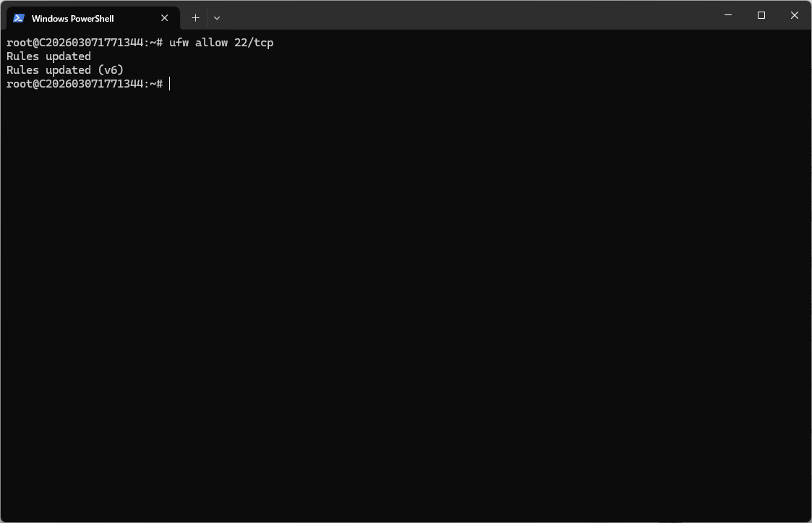This screenshot has height=523, width=812.
Task: Close the terminal window
Action: pyautogui.click(x=794, y=15)
